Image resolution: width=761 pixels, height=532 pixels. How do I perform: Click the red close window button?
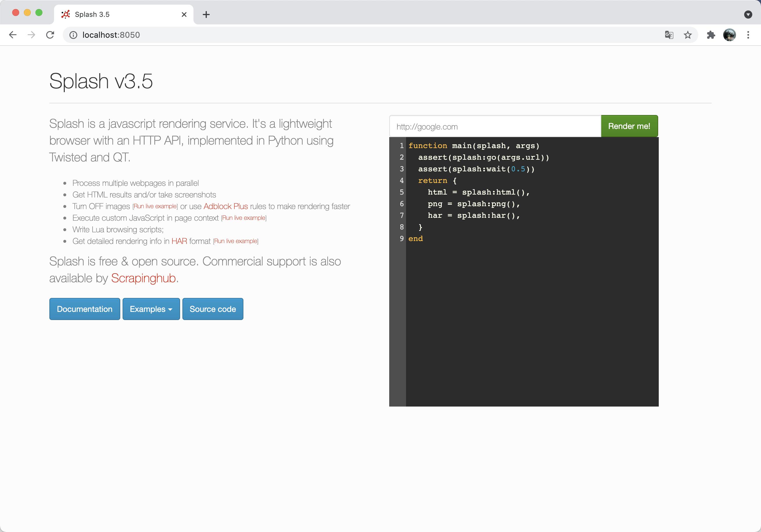pyautogui.click(x=16, y=12)
